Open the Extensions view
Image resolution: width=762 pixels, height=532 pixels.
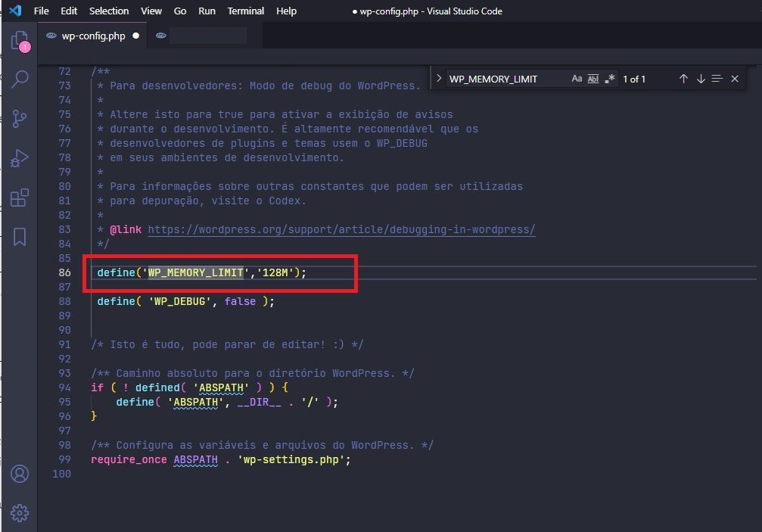point(20,198)
